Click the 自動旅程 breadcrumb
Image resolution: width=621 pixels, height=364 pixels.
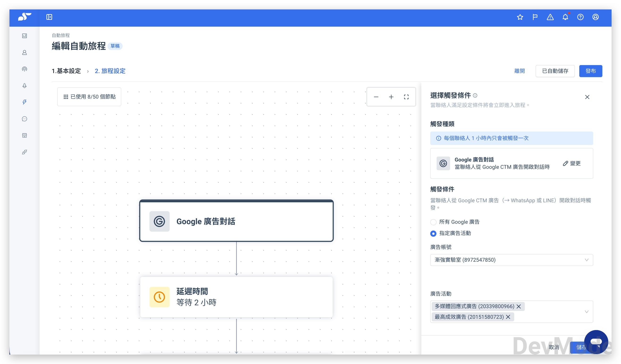tap(61, 36)
